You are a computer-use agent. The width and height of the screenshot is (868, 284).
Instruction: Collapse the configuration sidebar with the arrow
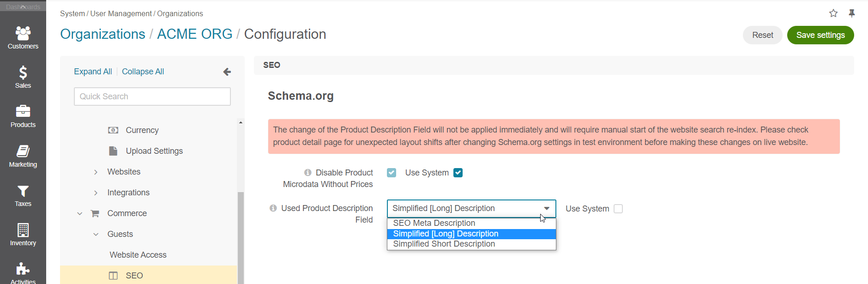point(227,72)
